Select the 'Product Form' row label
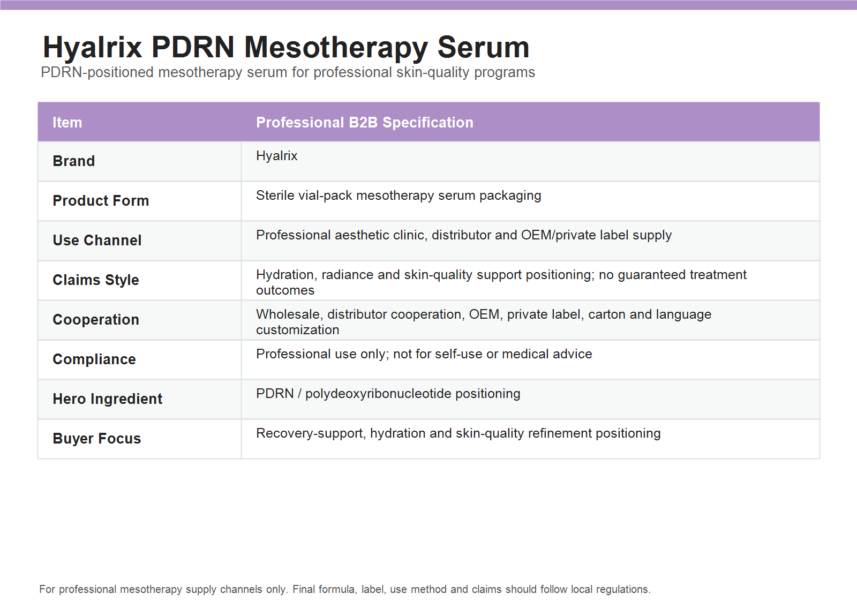The image size is (857, 616). click(x=101, y=200)
